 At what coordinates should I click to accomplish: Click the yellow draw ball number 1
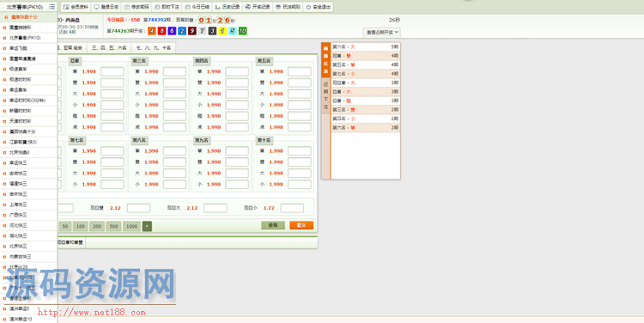(222, 31)
